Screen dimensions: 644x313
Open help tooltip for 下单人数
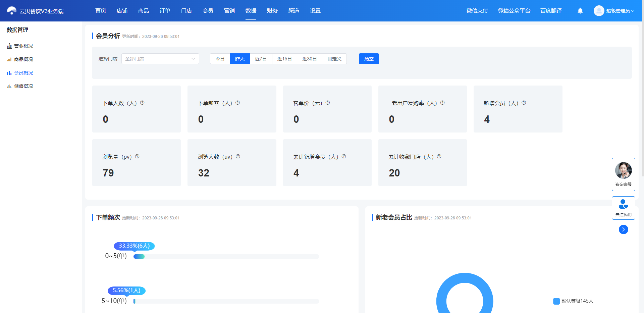[142, 103]
